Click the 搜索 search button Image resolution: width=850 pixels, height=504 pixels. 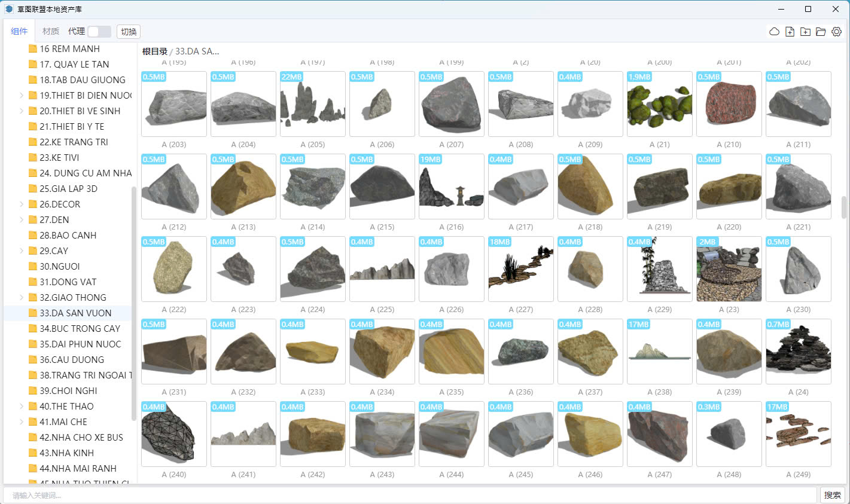click(x=832, y=495)
